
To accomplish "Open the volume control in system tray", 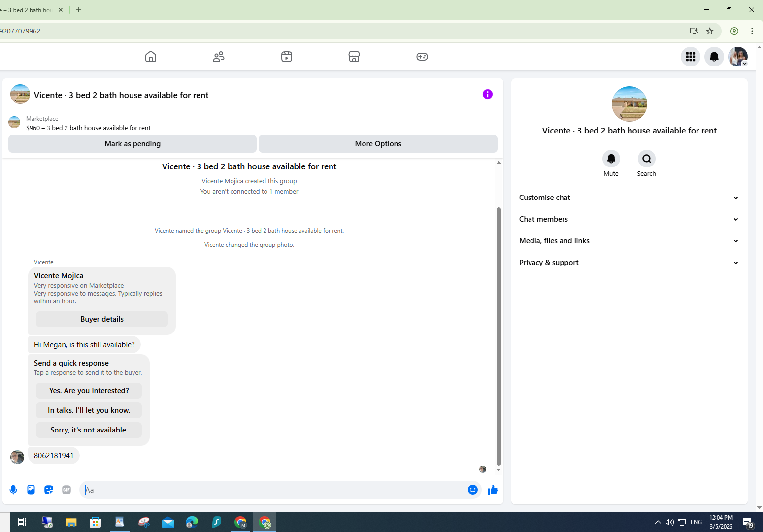I will tap(670, 522).
